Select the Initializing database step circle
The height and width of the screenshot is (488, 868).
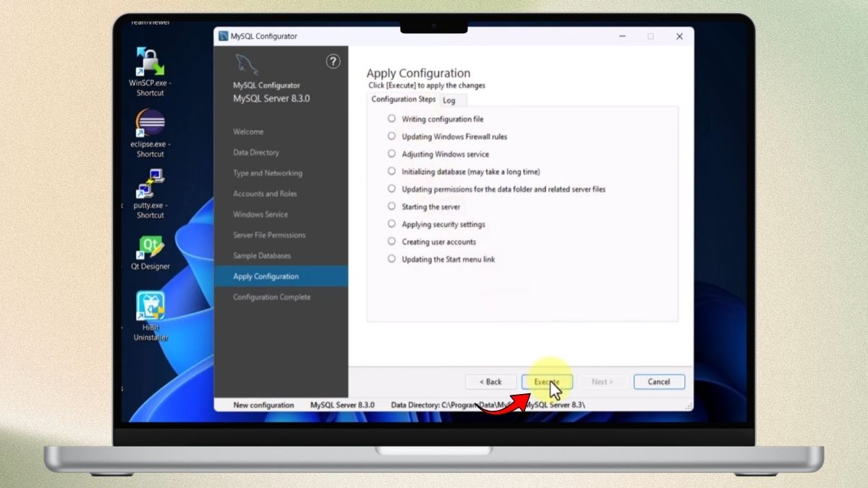[x=391, y=171]
